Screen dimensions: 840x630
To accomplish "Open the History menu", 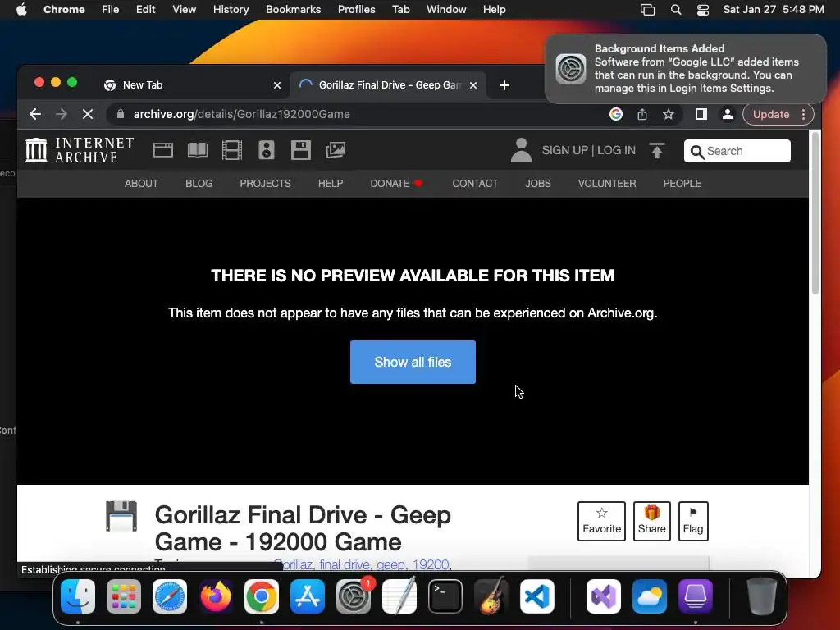I will click(x=231, y=10).
